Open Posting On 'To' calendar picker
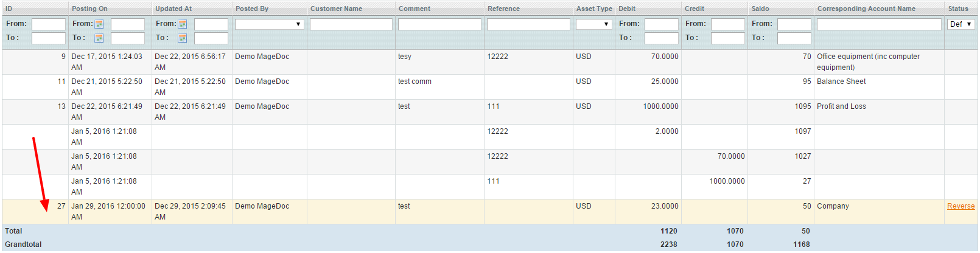This screenshot has width=980, height=253. [99, 38]
